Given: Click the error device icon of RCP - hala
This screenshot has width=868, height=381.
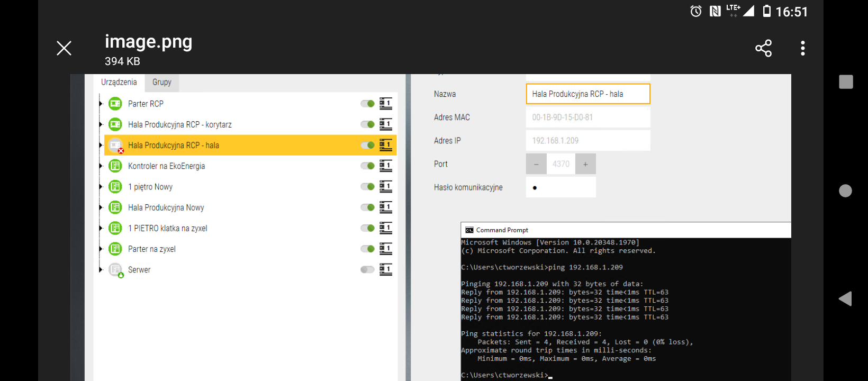Looking at the screenshot, I should 116,146.
